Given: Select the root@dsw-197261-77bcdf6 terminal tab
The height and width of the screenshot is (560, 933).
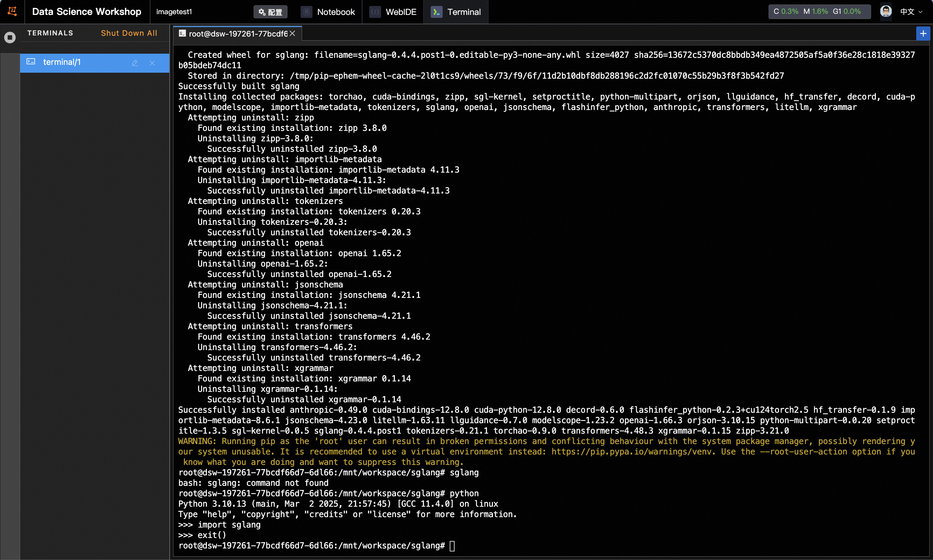Looking at the screenshot, I should click(238, 34).
